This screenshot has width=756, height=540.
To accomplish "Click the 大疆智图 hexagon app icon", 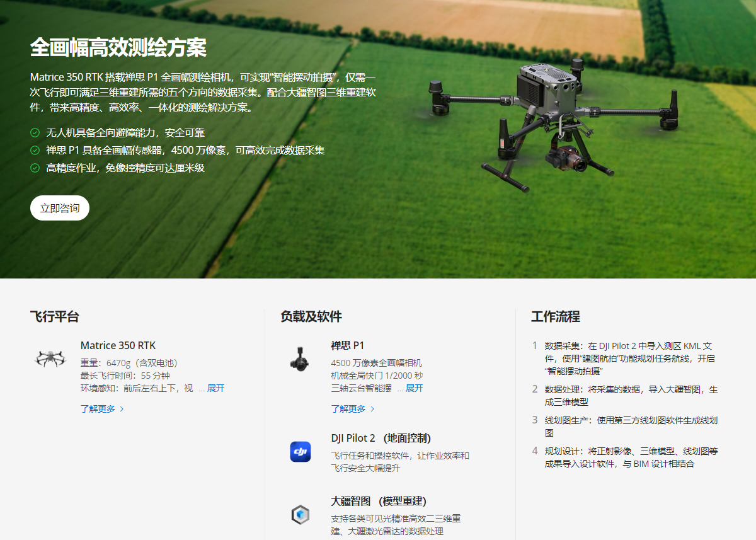I will coord(300,515).
